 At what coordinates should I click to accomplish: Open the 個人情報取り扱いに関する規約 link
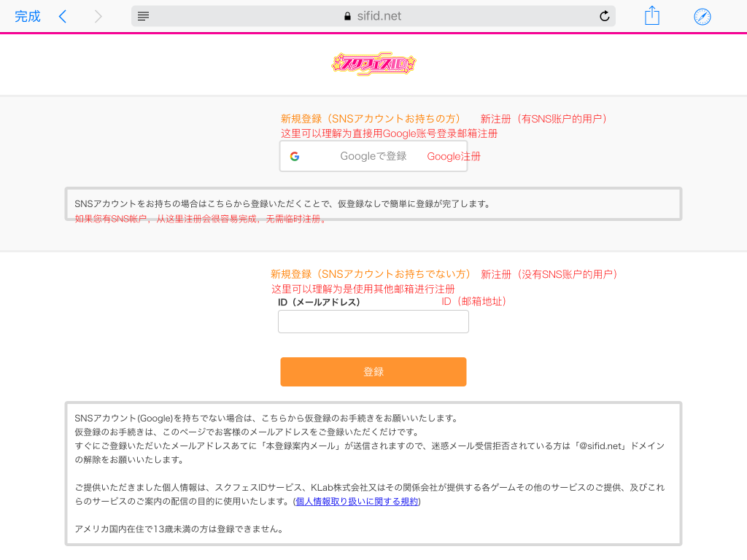coord(357,502)
